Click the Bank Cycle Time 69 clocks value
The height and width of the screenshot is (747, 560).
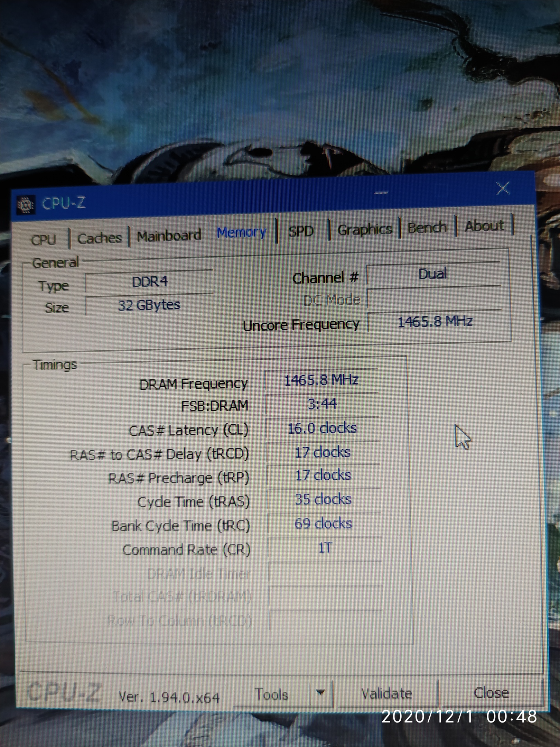point(324,524)
